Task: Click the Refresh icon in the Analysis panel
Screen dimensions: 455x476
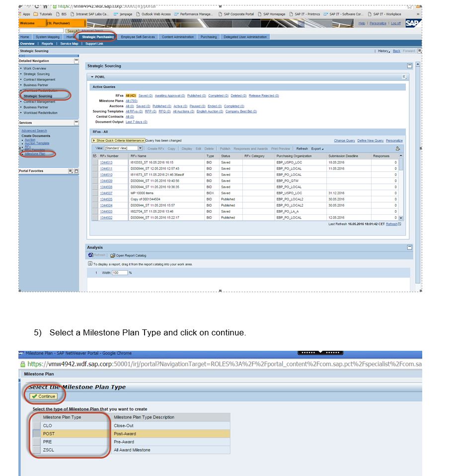Action: [90, 254]
